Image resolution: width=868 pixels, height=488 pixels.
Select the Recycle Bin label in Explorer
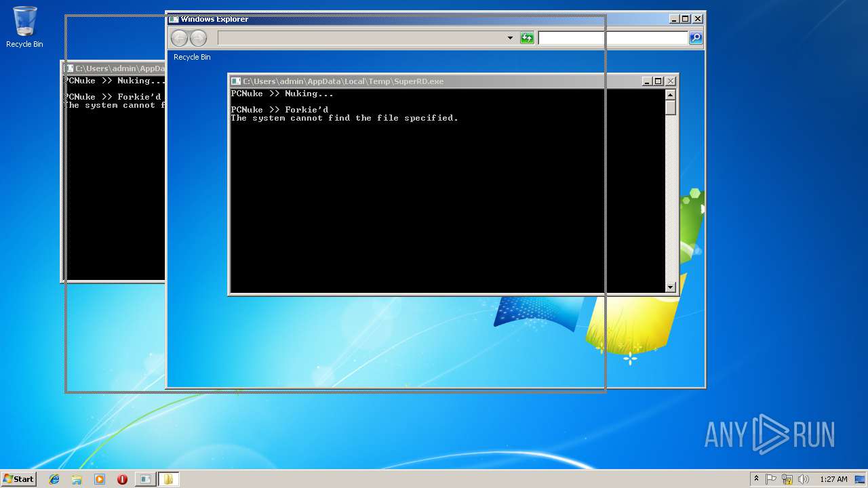(x=192, y=57)
